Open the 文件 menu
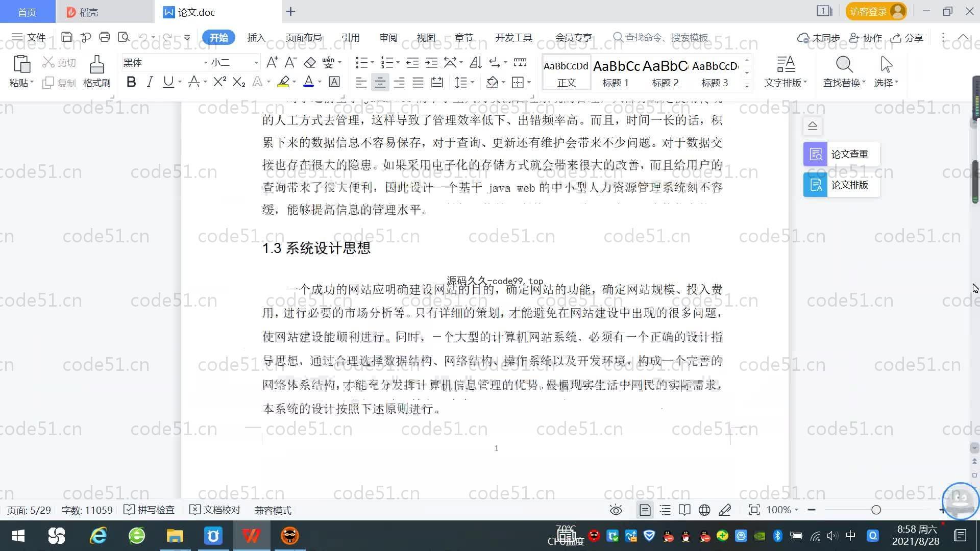 (29, 37)
